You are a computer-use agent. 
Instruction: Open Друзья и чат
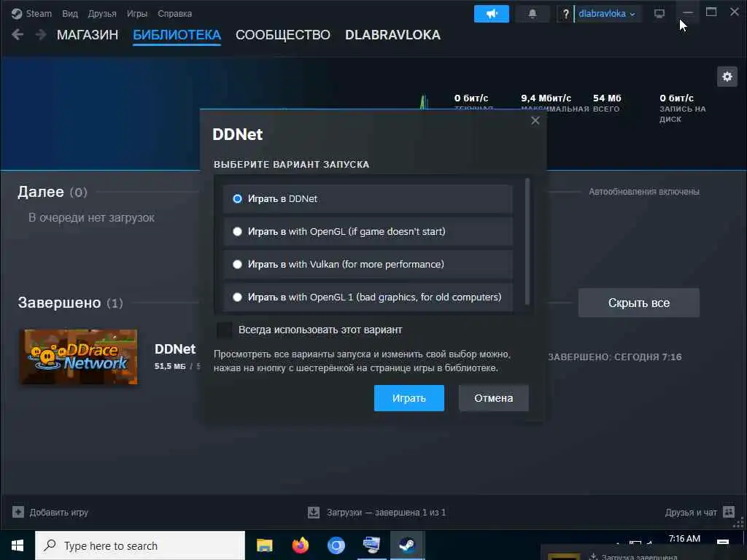(691, 513)
